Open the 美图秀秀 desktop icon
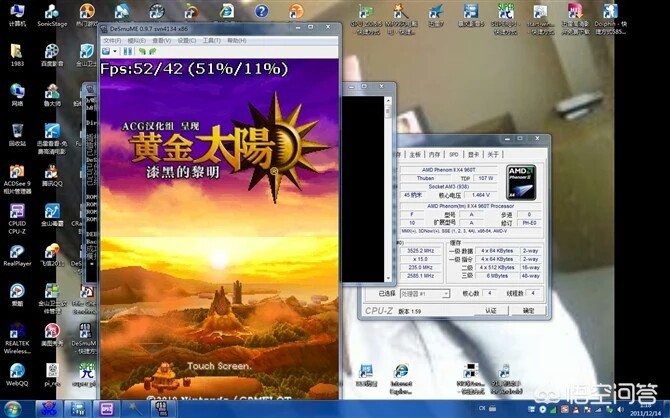Image resolution: width=670 pixels, height=418 pixels. tap(52, 336)
